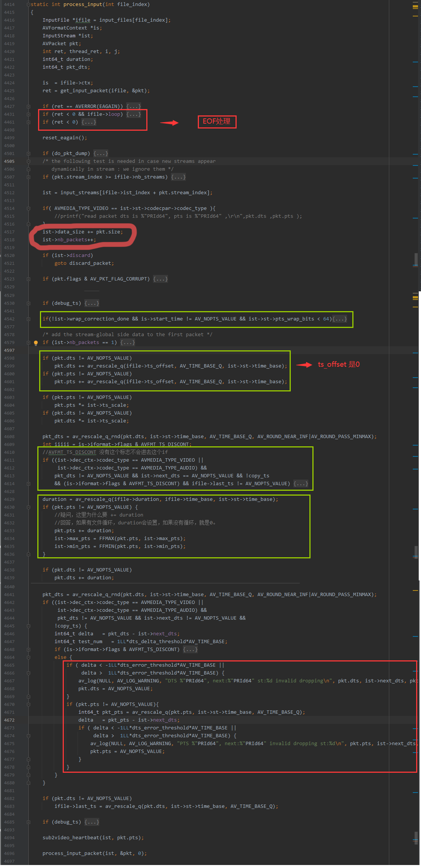Image resolution: width=421 pixels, height=868 pixels.
Task: Click the 'ist->nb_packets++;' statement
Action: 69,240
